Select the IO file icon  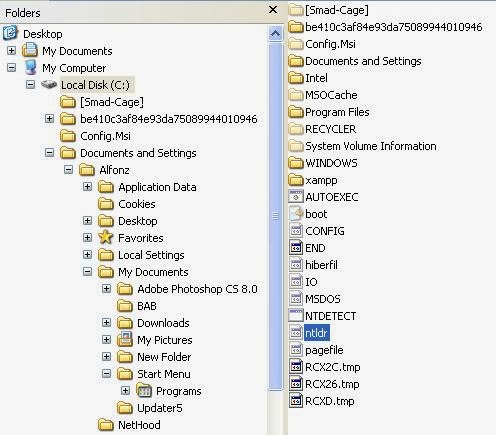point(296,282)
